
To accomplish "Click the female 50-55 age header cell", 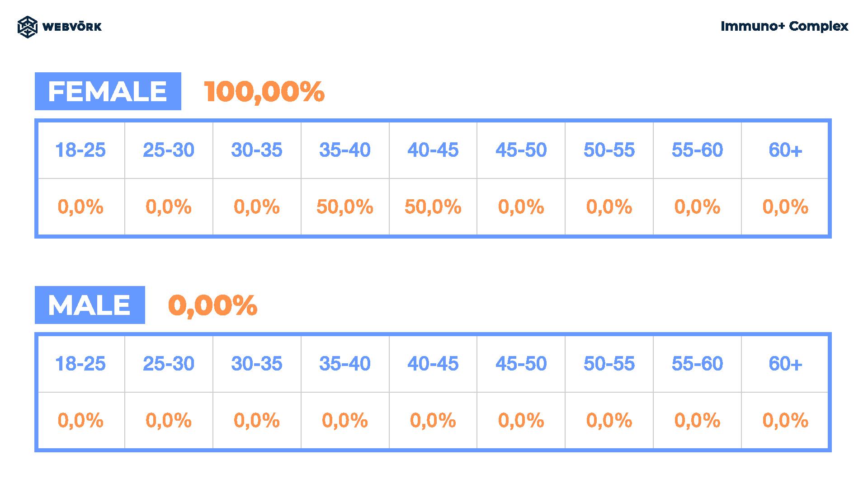I will tap(609, 150).
